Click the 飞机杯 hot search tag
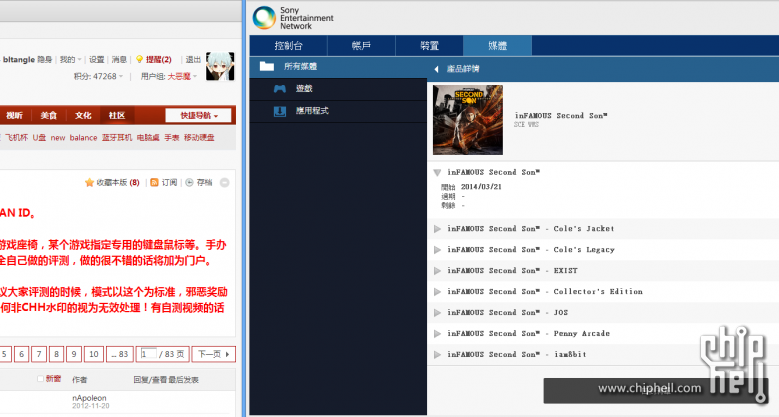Viewport: 779px width, 417px height. [16, 138]
